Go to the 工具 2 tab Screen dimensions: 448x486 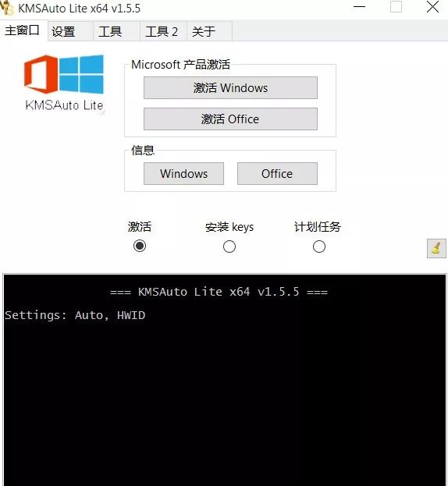pyautogui.click(x=163, y=31)
